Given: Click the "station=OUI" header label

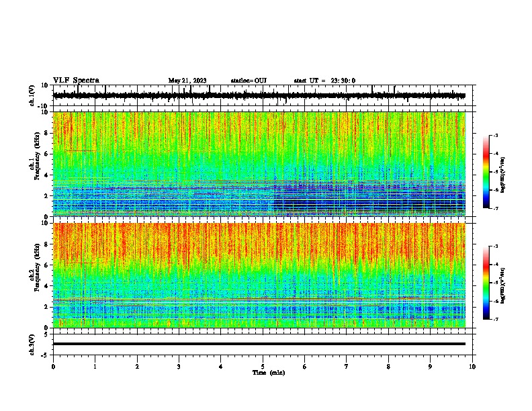Looking at the screenshot, I should [x=249, y=81].
